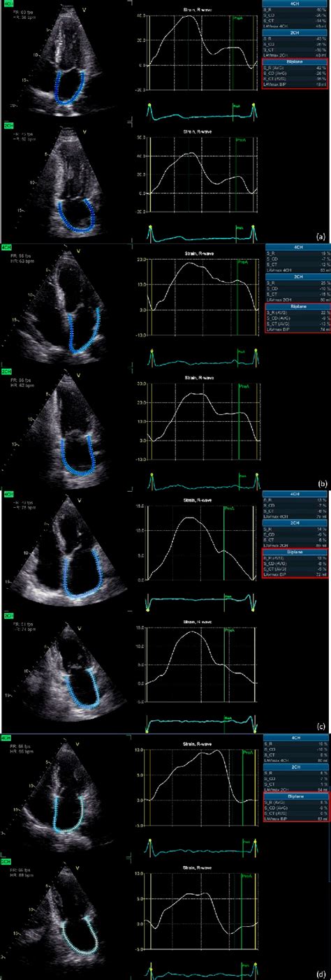
Task: Click the PreA marker on panel (b) bottom strain curve
Action: [243, 386]
